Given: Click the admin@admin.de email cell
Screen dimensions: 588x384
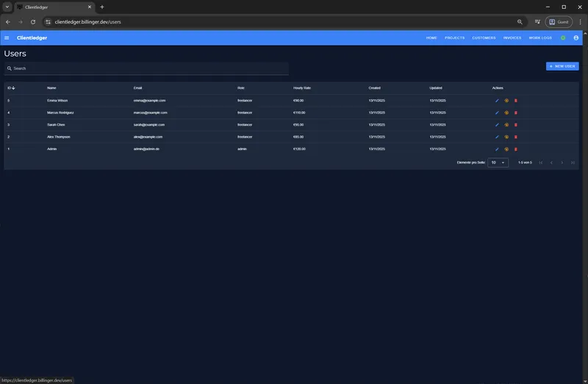Looking at the screenshot, I should pyautogui.click(x=146, y=149).
